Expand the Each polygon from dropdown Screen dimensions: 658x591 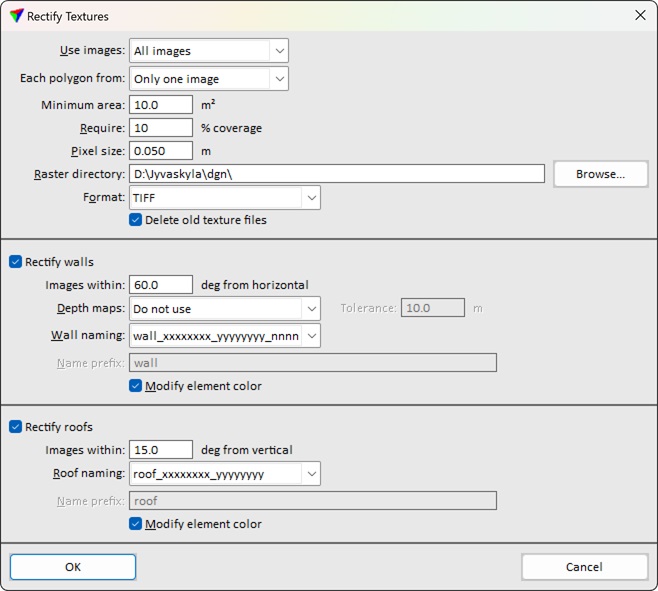(208, 79)
